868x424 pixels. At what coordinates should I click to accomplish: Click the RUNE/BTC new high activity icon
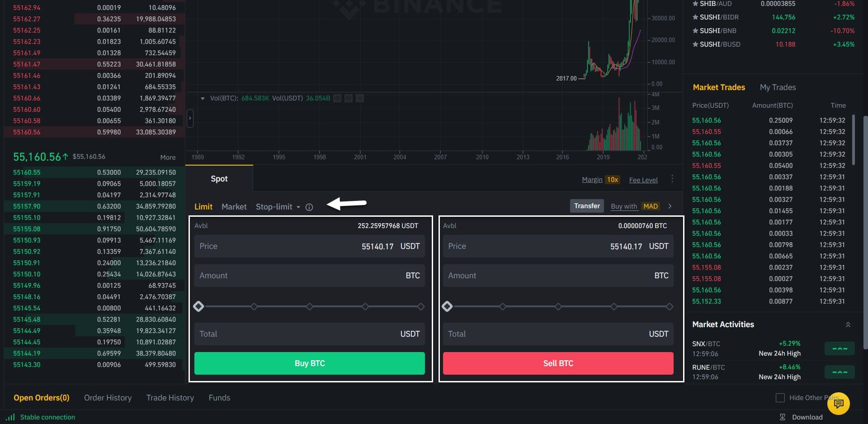click(840, 372)
